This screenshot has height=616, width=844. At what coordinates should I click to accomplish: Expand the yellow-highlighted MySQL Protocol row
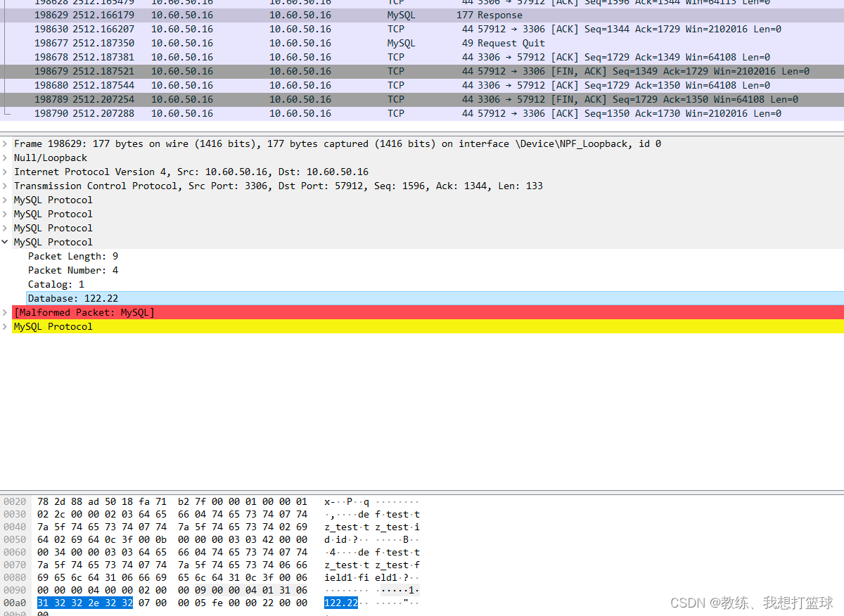pyautogui.click(x=6, y=326)
